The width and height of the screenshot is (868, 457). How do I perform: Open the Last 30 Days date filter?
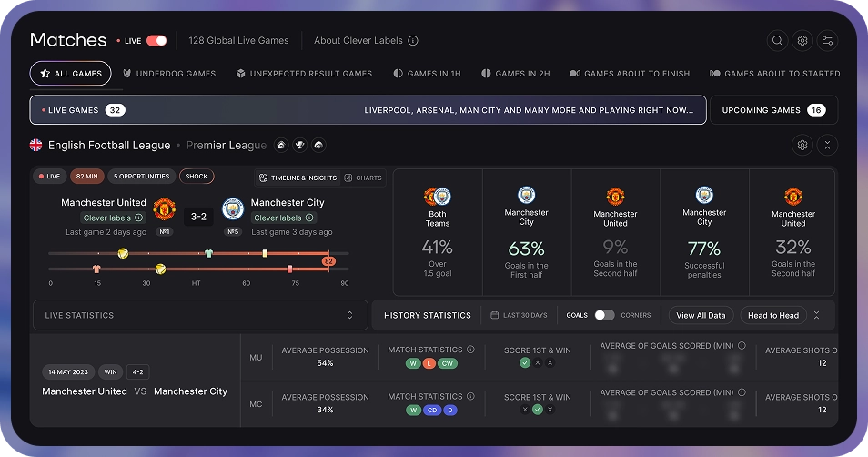point(520,315)
